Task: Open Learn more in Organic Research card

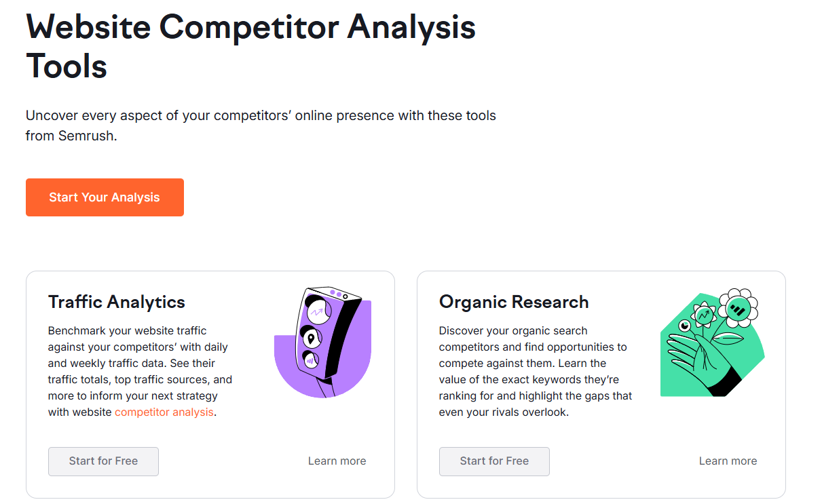Action: pos(728,461)
